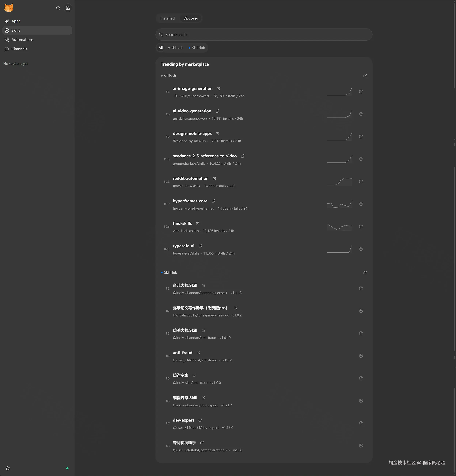Image resolution: width=456 pixels, height=476 pixels.
Task: Open external link beside hyperframes-core
Action: pos(213,201)
